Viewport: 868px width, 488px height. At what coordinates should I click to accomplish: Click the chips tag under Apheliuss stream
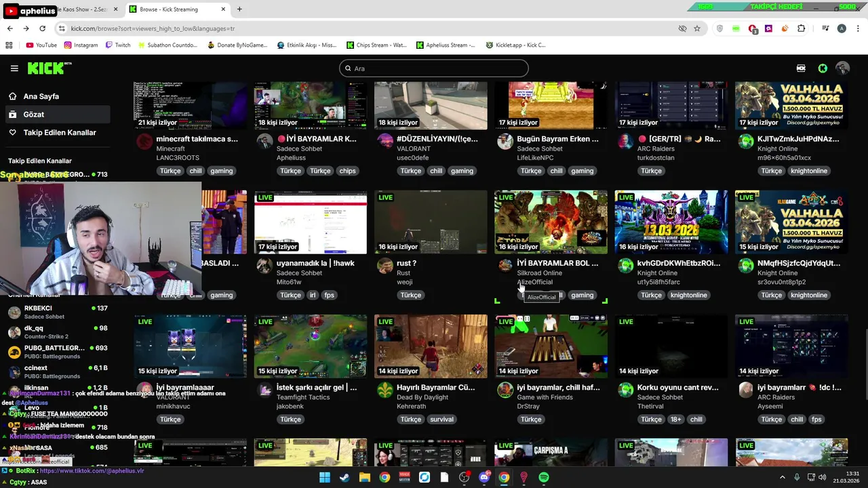point(347,171)
